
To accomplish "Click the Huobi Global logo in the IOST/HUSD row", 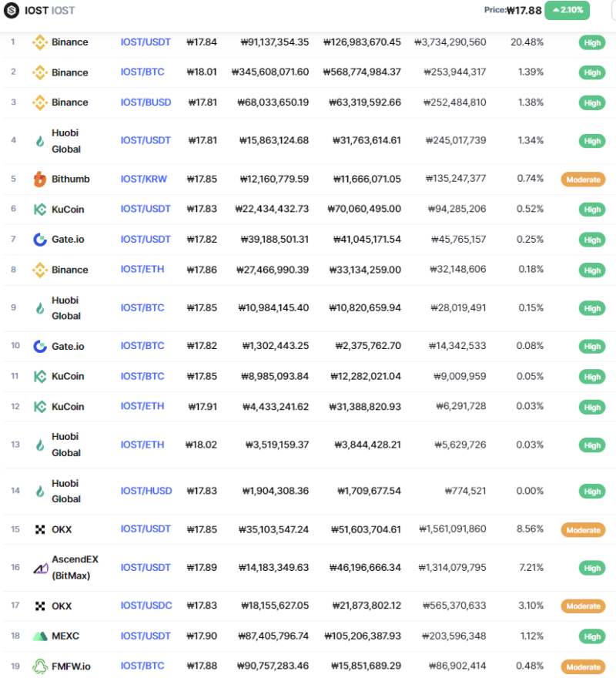I will [40, 492].
